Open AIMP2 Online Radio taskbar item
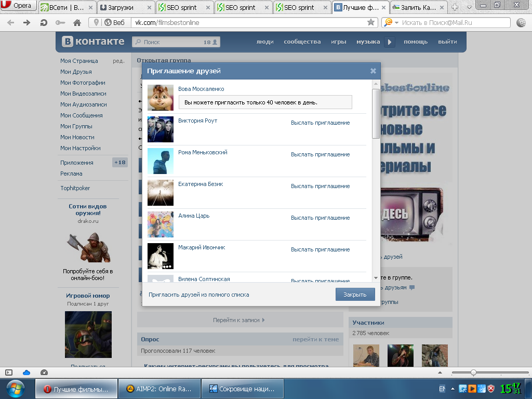 (x=159, y=389)
